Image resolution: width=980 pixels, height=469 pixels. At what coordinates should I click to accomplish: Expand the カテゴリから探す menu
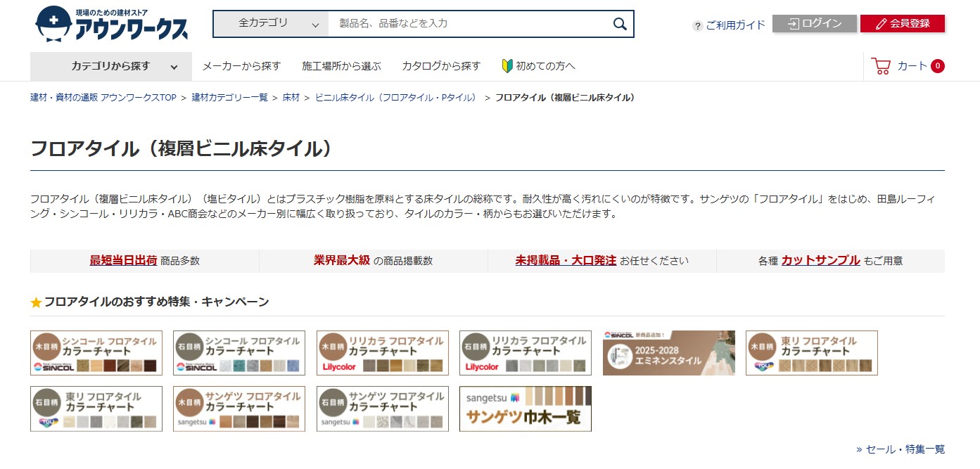tap(111, 66)
